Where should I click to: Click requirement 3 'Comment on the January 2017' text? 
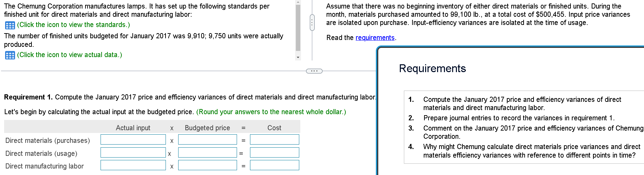pos(533,132)
